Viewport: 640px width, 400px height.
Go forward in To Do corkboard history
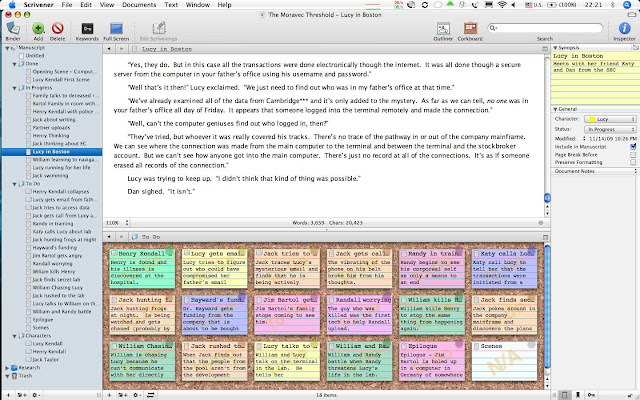coord(121,237)
